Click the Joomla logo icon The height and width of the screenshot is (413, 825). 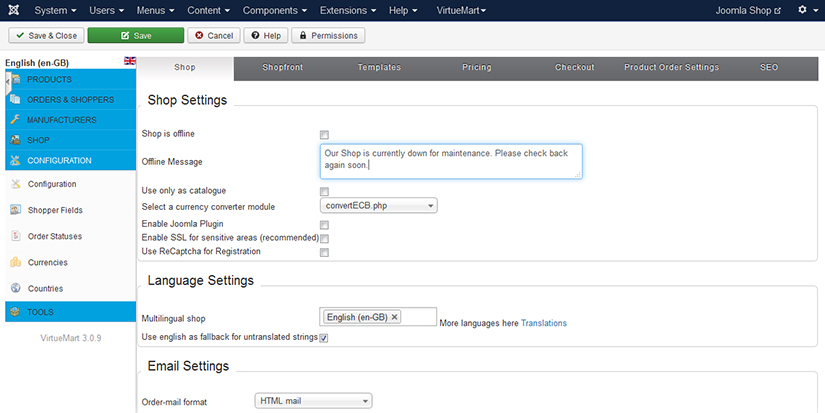15,10
